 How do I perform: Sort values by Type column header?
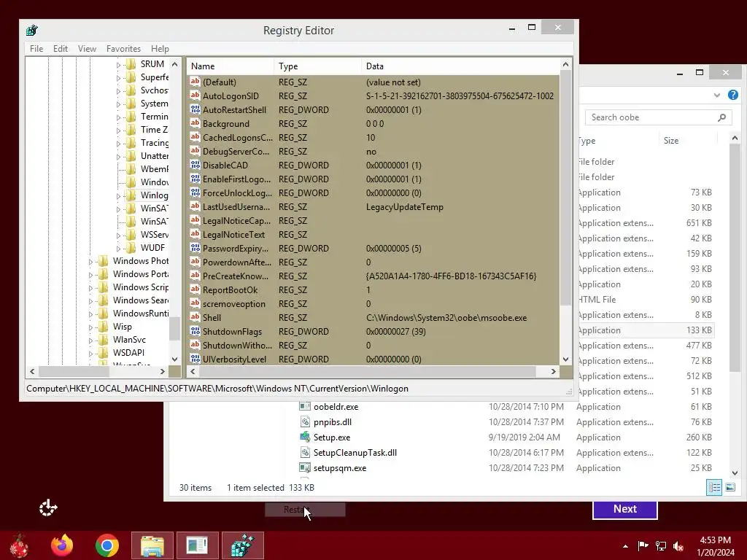317,66
